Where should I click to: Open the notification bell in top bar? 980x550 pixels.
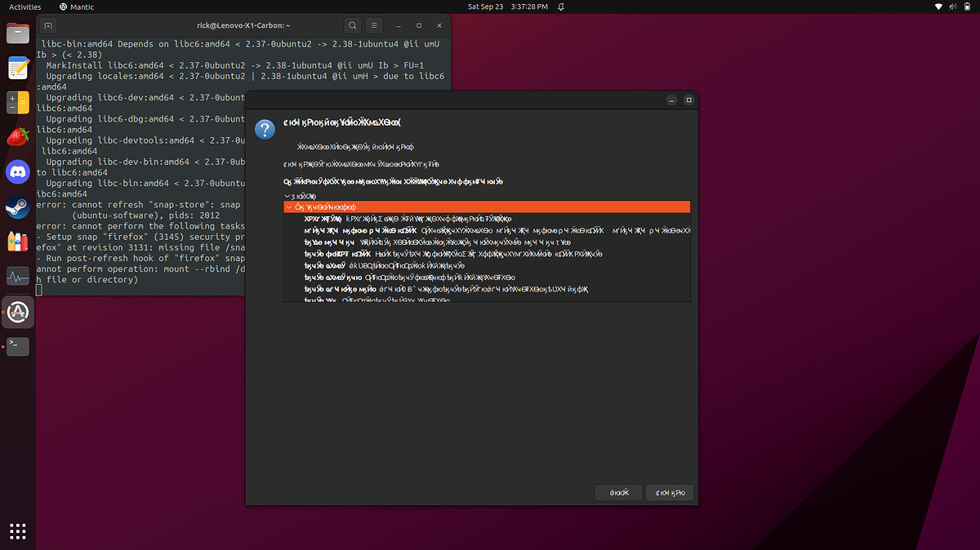560,7
